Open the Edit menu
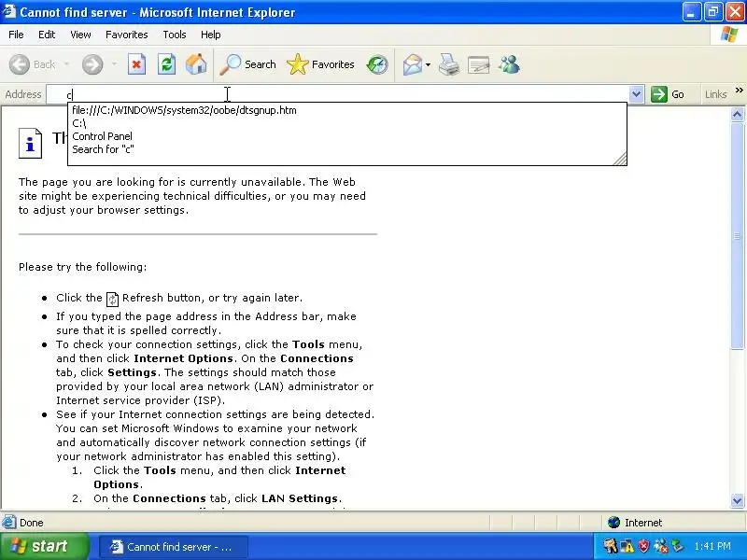Screen dimensions: 747x560 click(47, 35)
